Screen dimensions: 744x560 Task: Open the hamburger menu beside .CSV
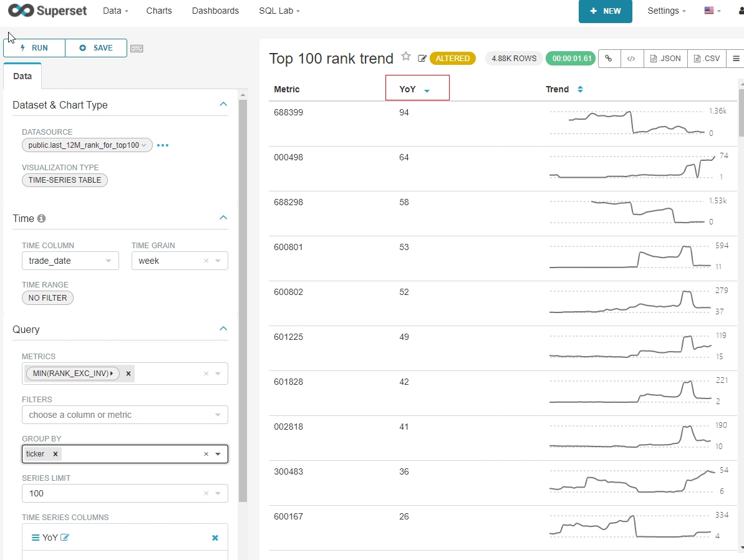click(x=736, y=58)
